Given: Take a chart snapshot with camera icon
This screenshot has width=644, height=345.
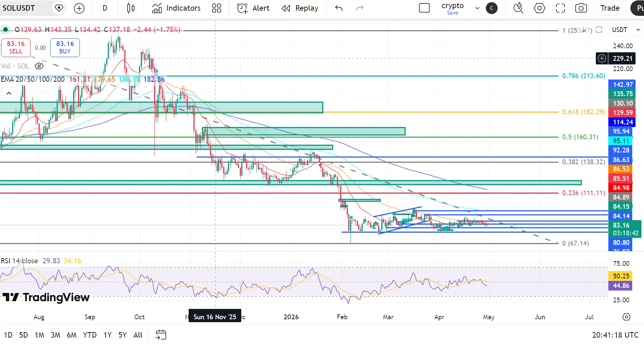Looking at the screenshot, I should tap(581, 8).
